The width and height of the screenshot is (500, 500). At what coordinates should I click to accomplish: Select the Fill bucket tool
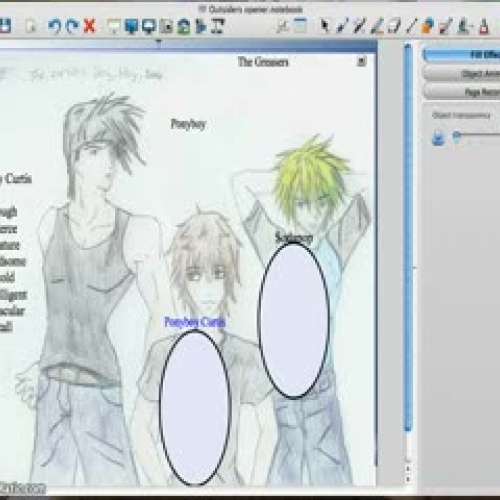(x=483, y=26)
